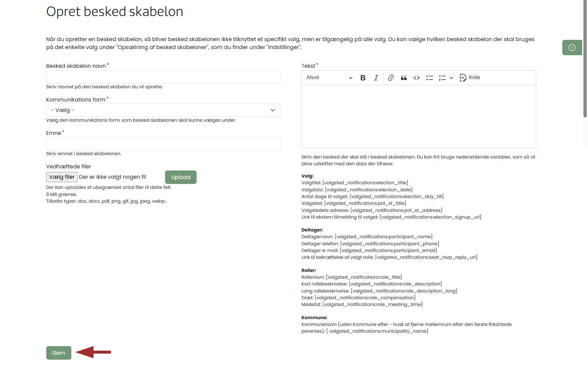The height and width of the screenshot is (367, 588).
Task: Insert a block quote in the editor
Action: pos(404,78)
